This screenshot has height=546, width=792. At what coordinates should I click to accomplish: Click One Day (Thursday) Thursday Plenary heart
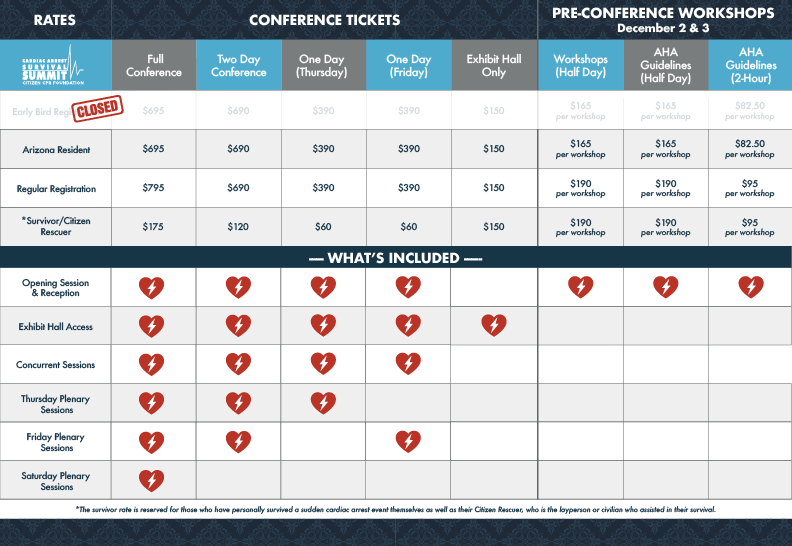(323, 403)
